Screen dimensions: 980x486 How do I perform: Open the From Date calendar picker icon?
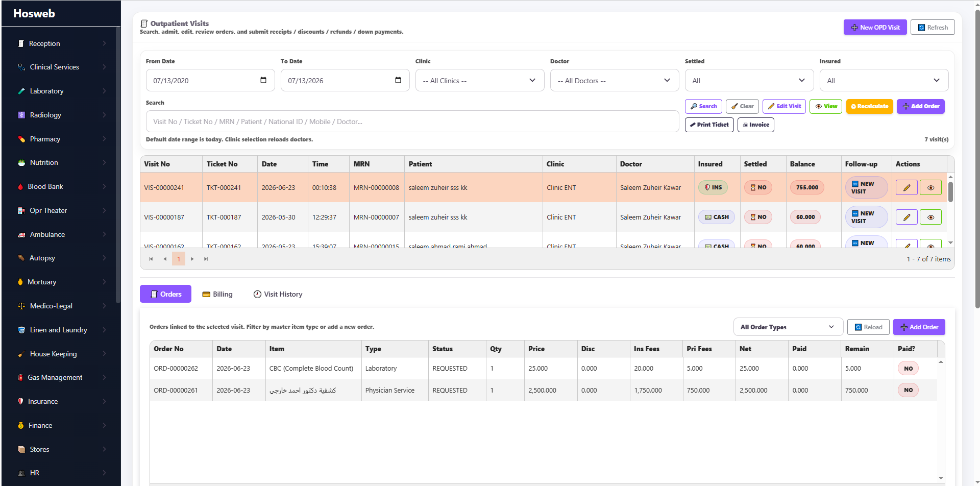click(263, 80)
